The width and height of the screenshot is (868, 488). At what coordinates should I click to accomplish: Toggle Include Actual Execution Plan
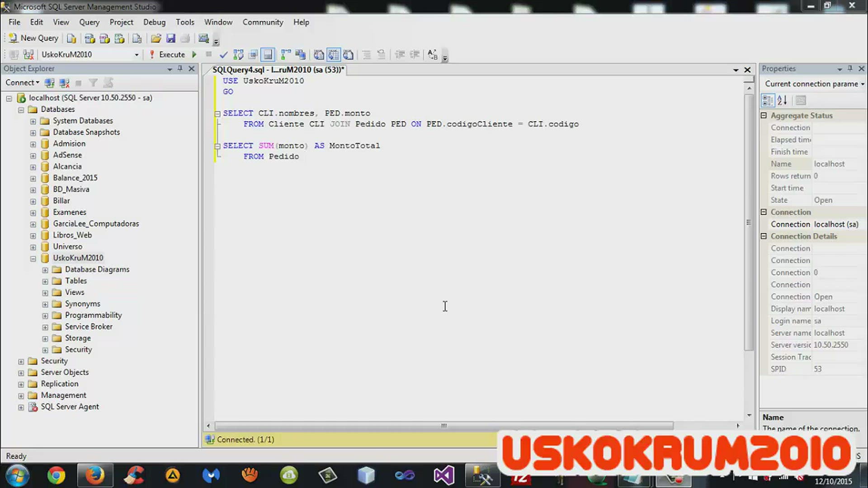(x=286, y=55)
